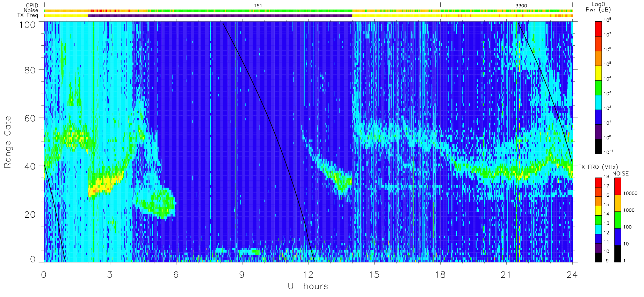Click the "1000" label on the NOISE legend

[629, 210]
